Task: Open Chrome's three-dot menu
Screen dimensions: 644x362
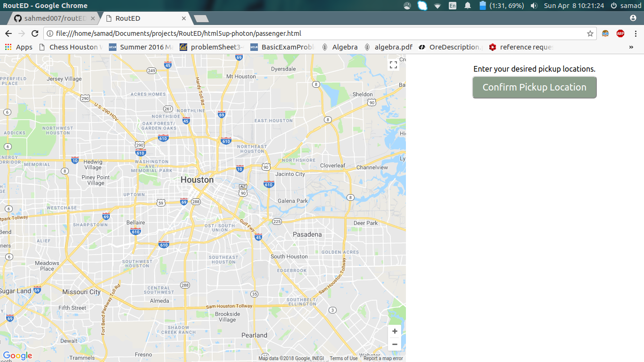Action: (636, 33)
